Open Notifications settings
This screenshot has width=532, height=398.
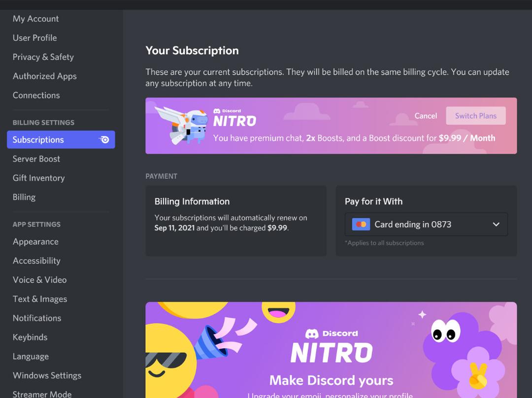pos(37,318)
